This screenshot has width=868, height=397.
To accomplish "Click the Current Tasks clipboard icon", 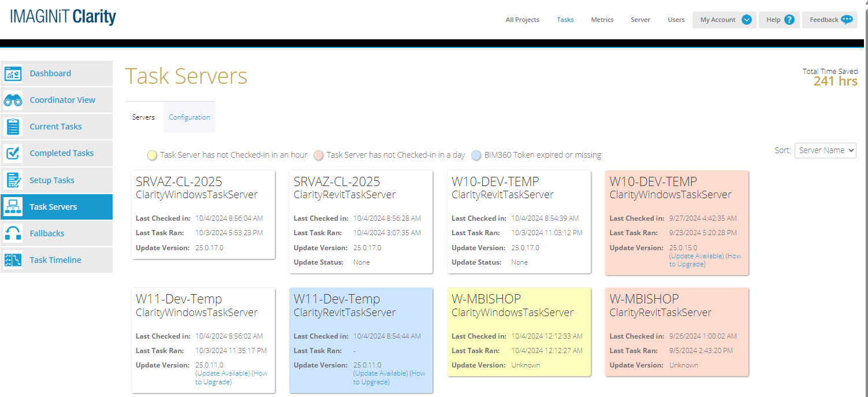I will pos(13,127).
